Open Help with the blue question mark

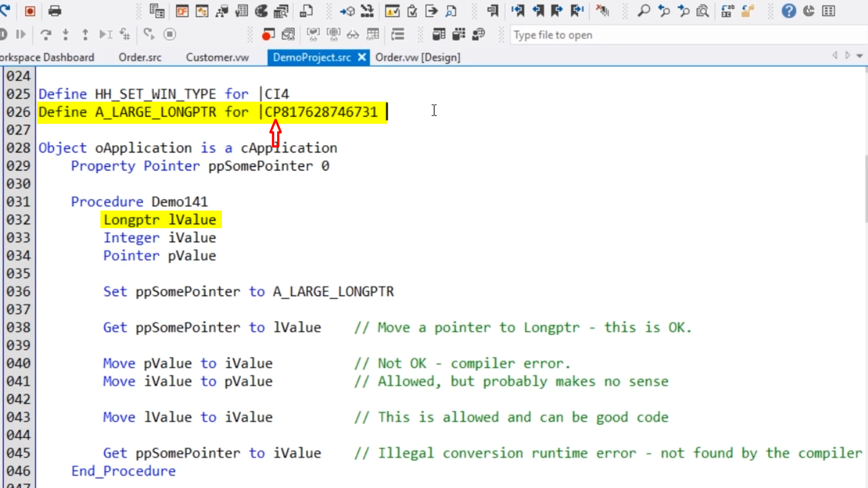[788, 11]
